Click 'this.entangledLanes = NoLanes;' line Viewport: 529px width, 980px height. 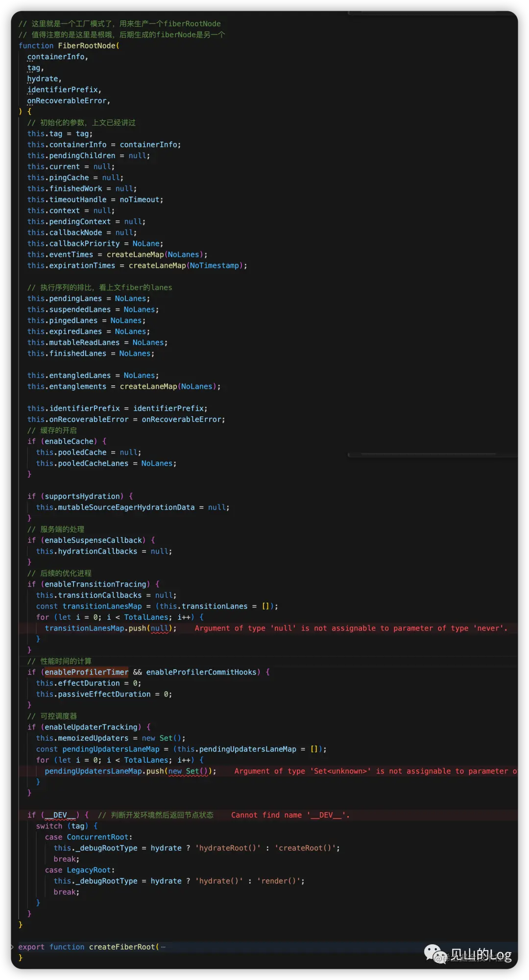pyautogui.click(x=93, y=375)
